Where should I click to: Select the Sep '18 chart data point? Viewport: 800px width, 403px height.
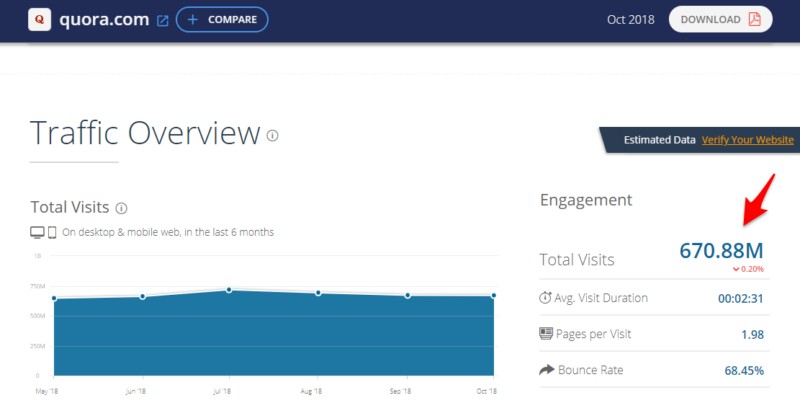[x=407, y=295]
